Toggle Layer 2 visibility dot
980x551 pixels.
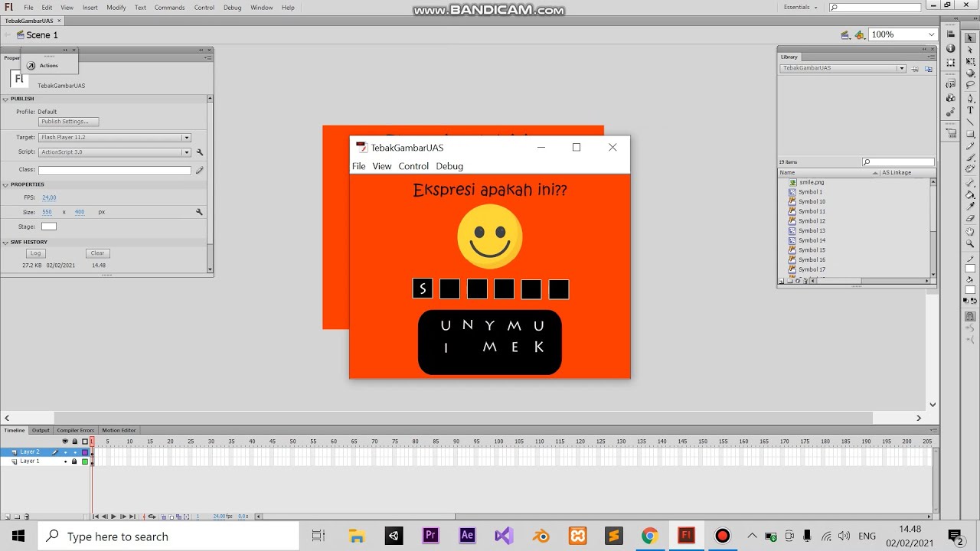coord(65,452)
